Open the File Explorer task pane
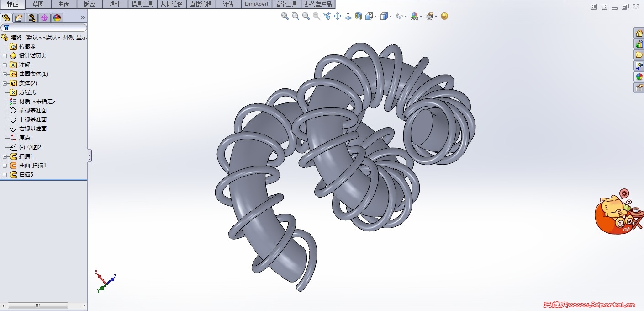Viewport: 644px width, 311px height. click(639, 55)
